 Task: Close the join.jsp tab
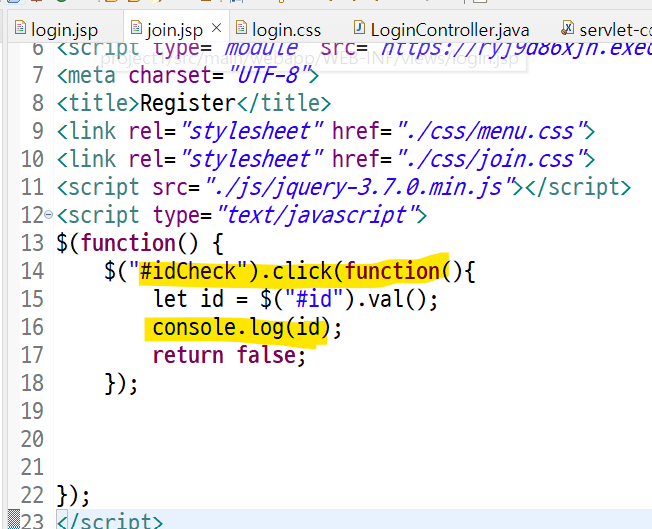pyautogui.click(x=216, y=28)
